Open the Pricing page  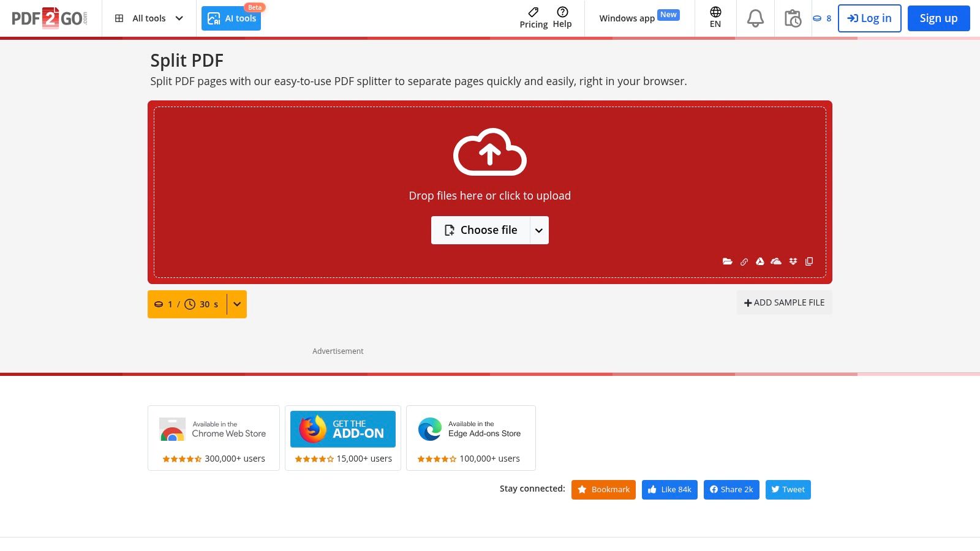coord(533,18)
